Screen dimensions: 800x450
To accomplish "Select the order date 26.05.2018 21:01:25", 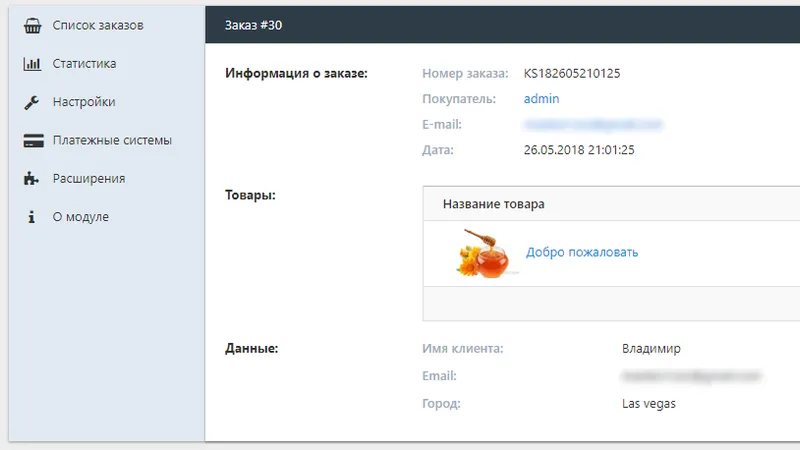I will (579, 149).
